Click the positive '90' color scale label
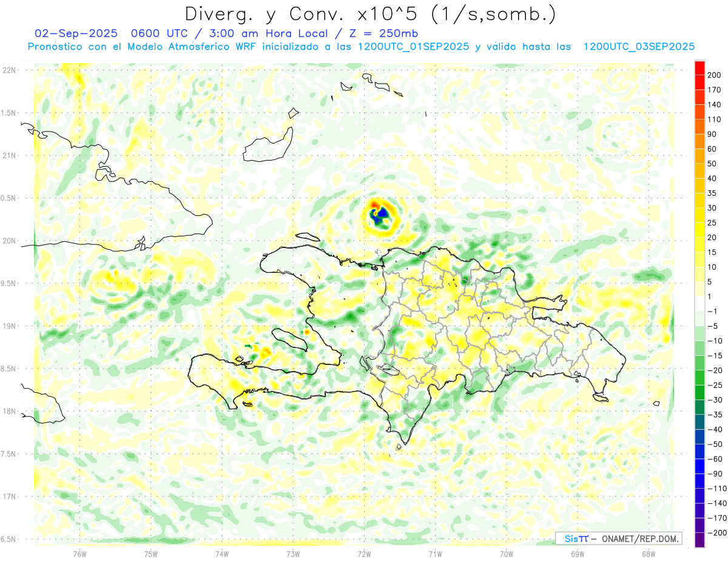The width and height of the screenshot is (728, 562). point(713,134)
